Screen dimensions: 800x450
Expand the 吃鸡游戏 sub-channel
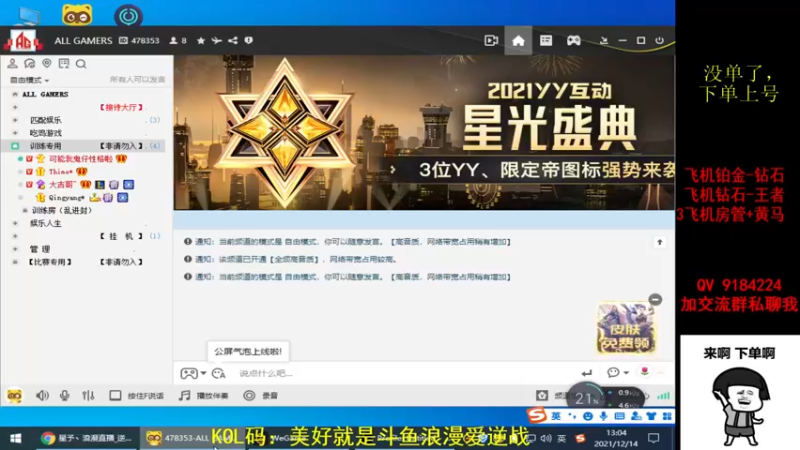[x=15, y=133]
